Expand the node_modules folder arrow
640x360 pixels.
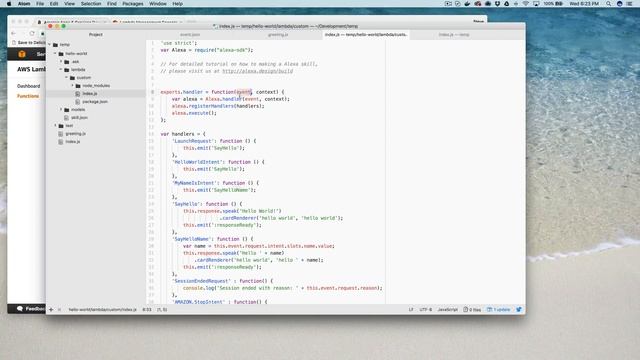pos(73,86)
